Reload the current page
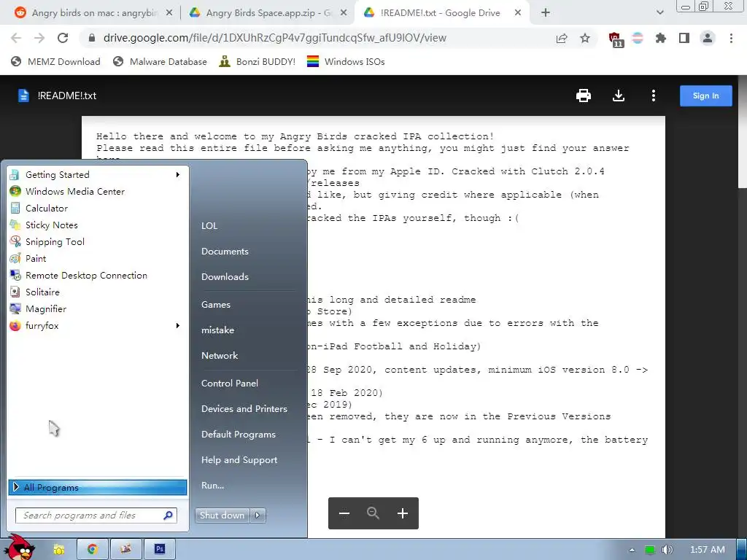Image resolution: width=747 pixels, height=560 pixels. [63, 38]
